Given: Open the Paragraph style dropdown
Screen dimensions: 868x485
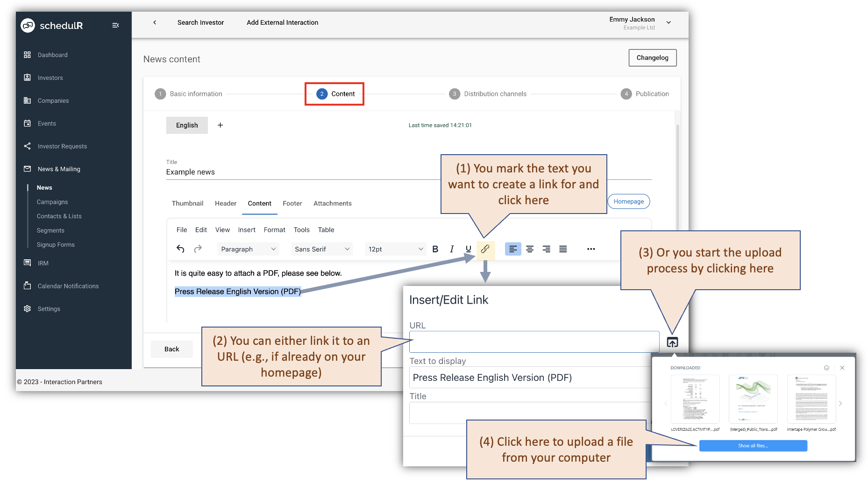Looking at the screenshot, I should (x=248, y=249).
